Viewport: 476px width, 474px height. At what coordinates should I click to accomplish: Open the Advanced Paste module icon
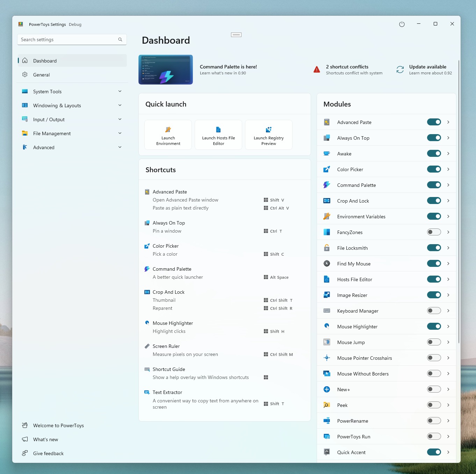327,122
